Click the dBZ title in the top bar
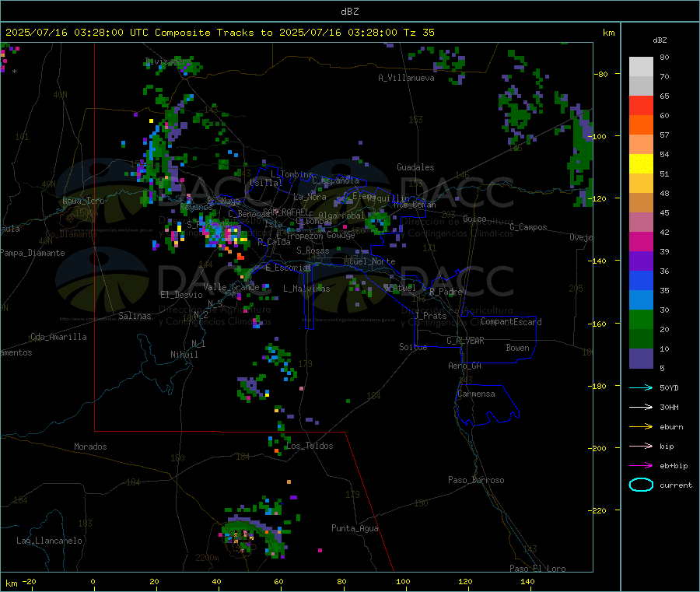Viewport: 700px width, 592px height. tap(349, 11)
